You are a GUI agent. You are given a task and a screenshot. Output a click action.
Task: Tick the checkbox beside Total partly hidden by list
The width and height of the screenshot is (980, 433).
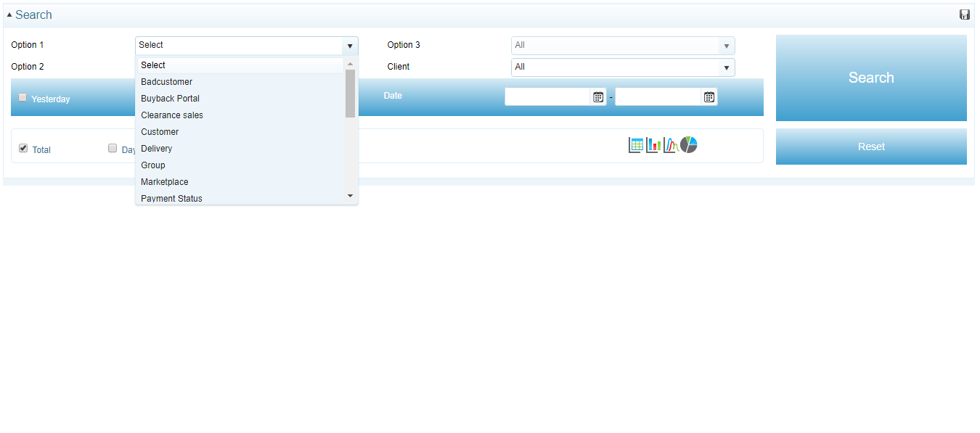pos(113,148)
